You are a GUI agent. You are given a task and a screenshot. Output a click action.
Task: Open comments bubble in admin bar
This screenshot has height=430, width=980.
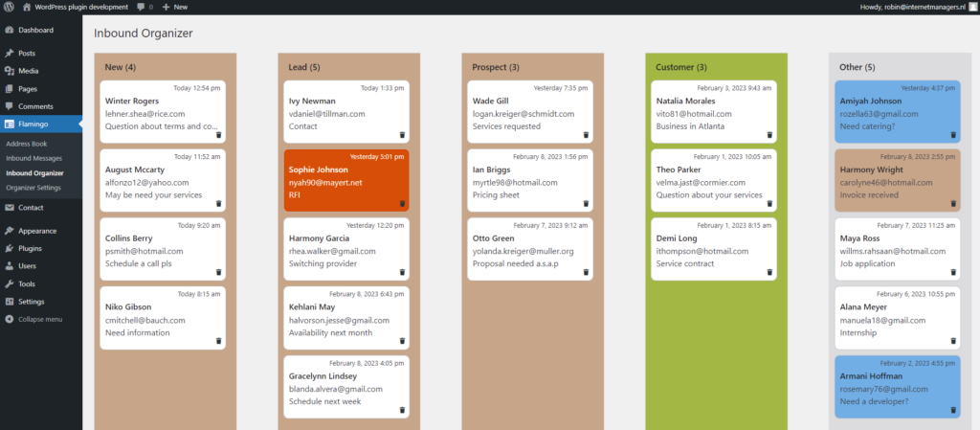pyautogui.click(x=144, y=7)
